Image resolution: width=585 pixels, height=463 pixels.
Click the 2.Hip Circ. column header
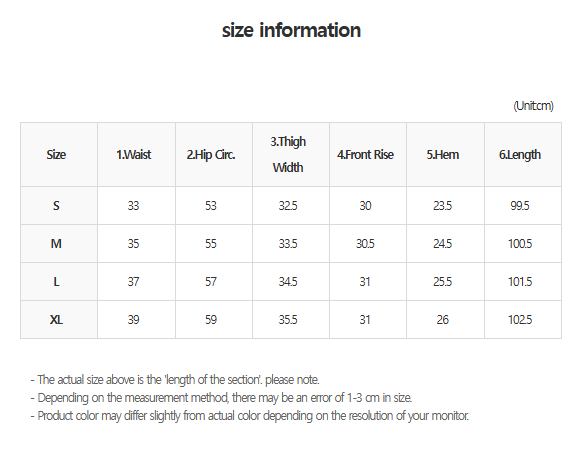click(211, 155)
